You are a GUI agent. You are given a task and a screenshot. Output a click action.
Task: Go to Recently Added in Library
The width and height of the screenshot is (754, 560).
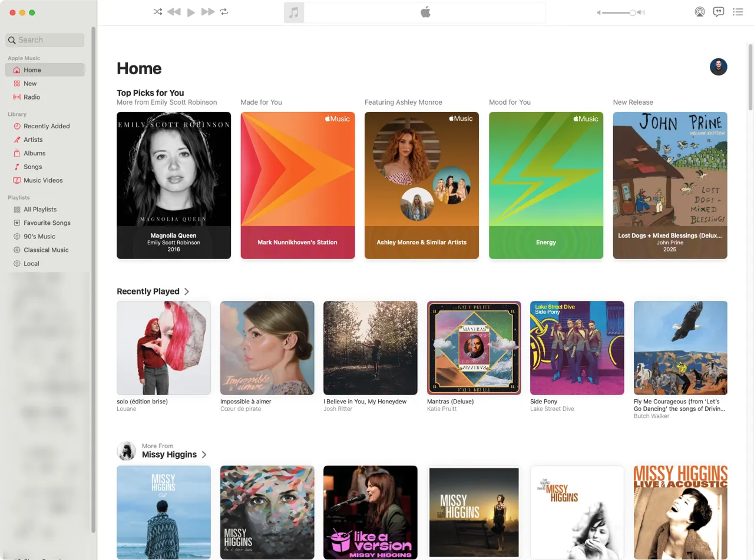click(x=47, y=126)
